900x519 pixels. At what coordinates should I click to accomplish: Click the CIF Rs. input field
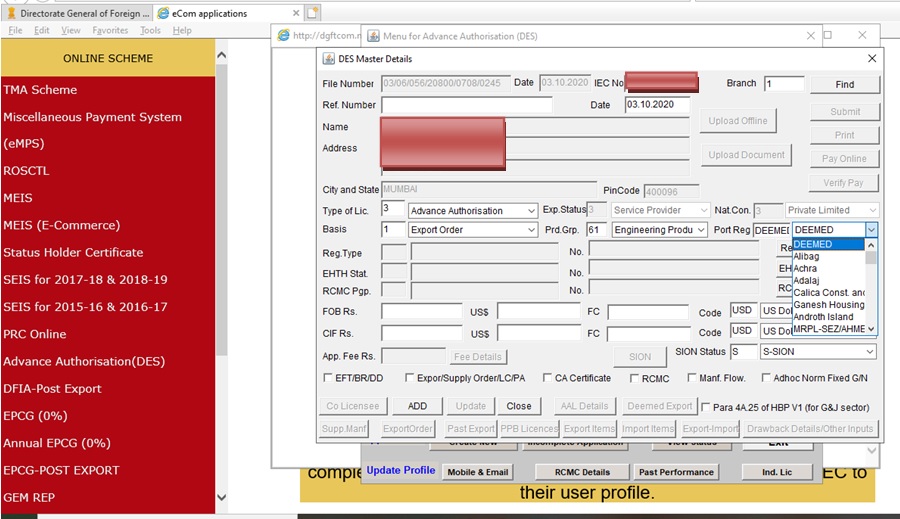(421, 333)
